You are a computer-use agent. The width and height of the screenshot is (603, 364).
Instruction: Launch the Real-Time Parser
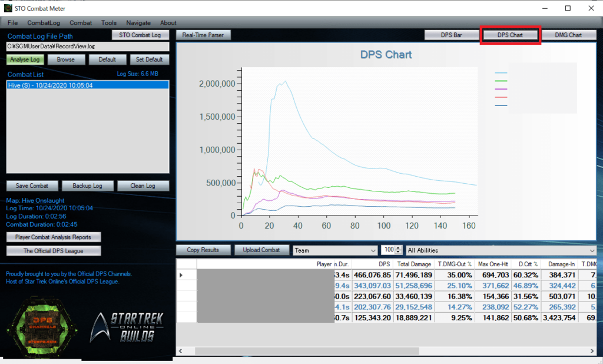(203, 35)
